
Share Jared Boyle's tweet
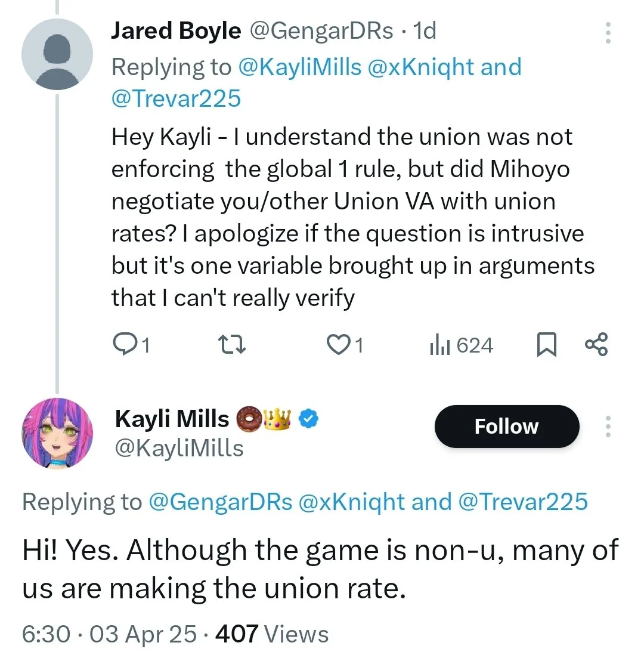[596, 344]
